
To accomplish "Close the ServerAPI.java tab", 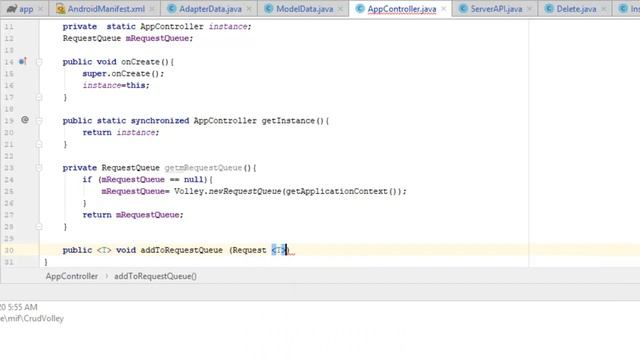I will click(x=529, y=9).
